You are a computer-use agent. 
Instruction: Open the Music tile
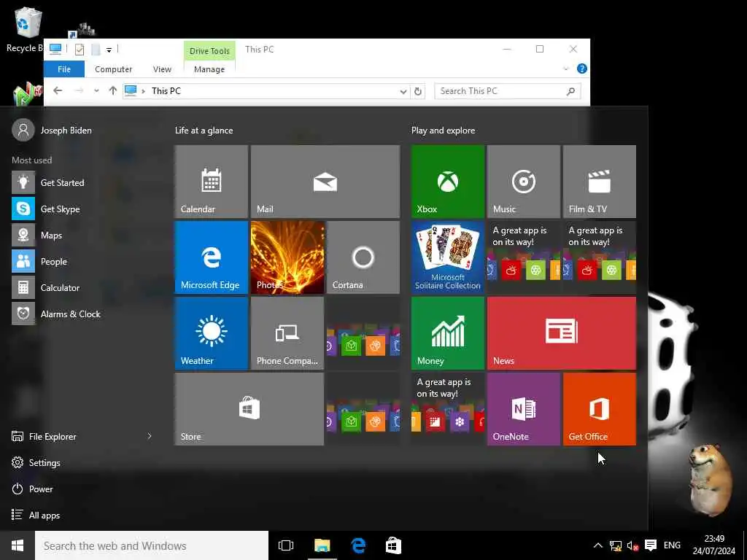pos(524,182)
